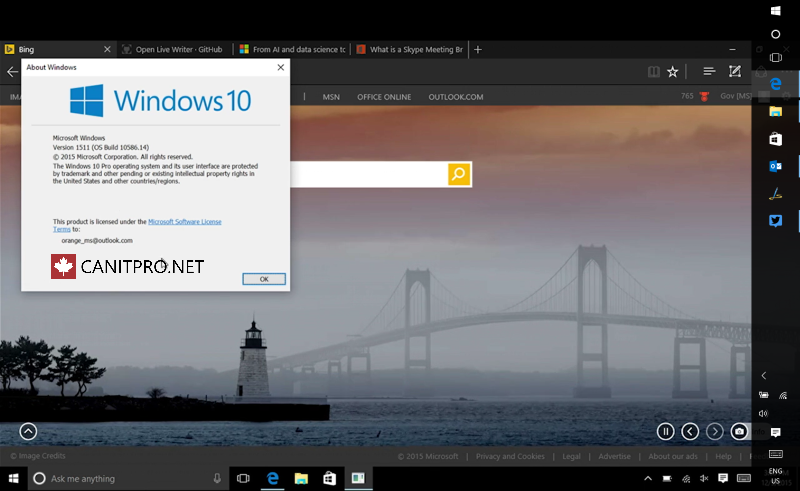Screen dimensions: 800x491
Task: Expand the Bing bottom panel up-chevron
Action: [x=28, y=432]
